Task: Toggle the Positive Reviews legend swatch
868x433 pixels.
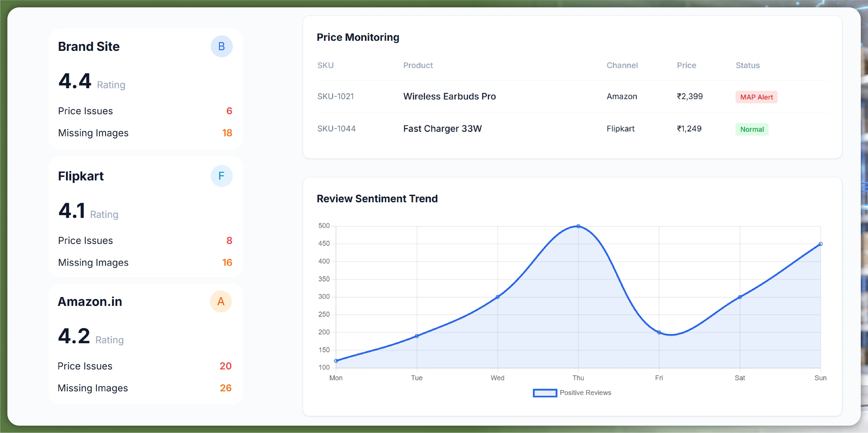Action: click(544, 393)
